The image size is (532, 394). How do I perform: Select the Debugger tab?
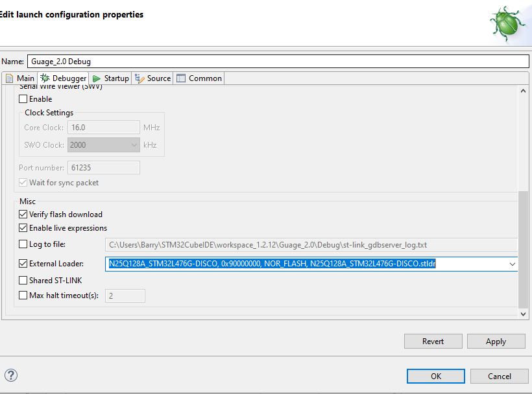coord(64,78)
